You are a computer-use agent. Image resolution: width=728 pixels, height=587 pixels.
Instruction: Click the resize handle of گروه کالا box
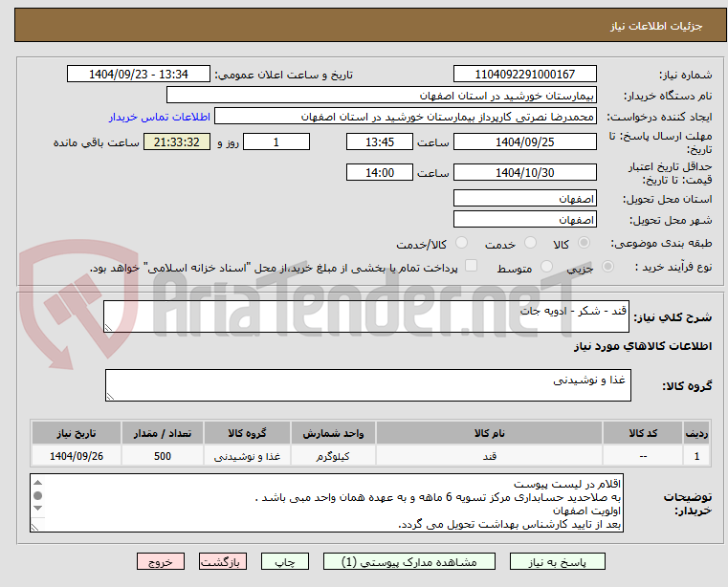click(x=110, y=397)
